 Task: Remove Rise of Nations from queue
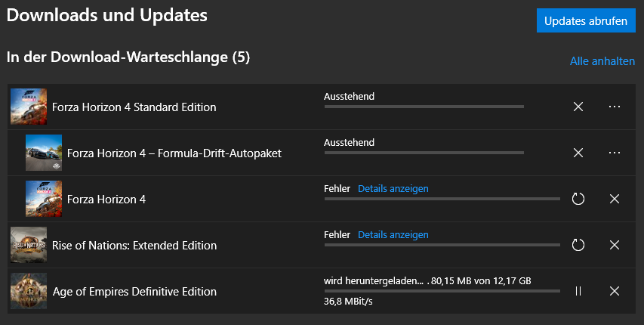(x=614, y=245)
